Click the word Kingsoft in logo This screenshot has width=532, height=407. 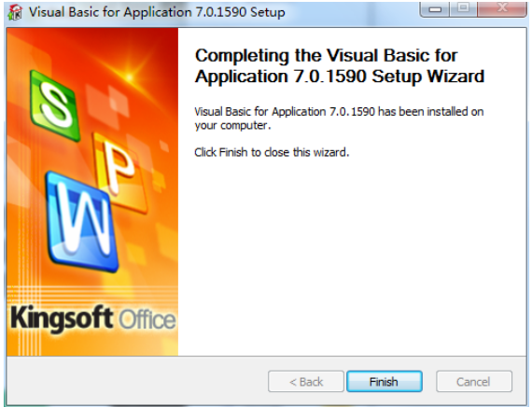coord(62,318)
